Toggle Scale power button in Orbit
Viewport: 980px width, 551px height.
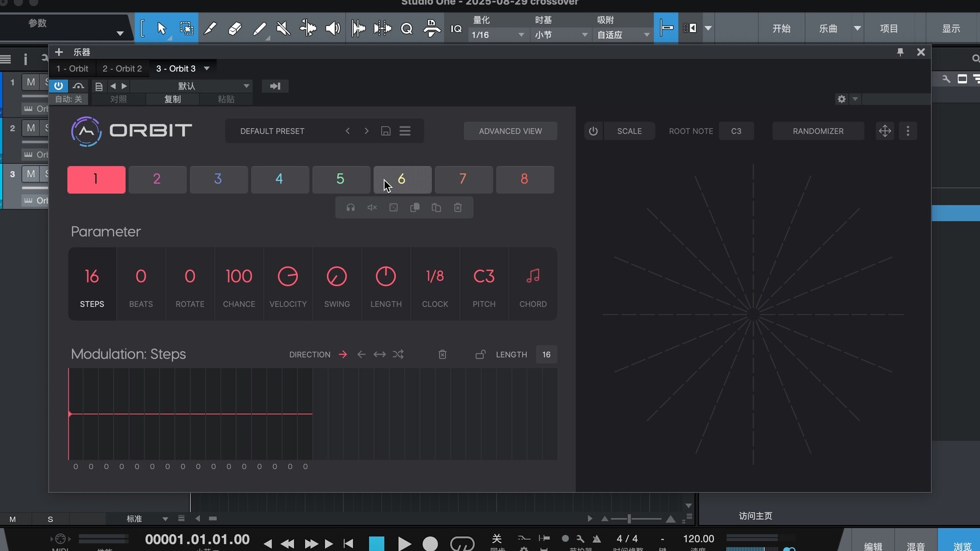coord(593,131)
